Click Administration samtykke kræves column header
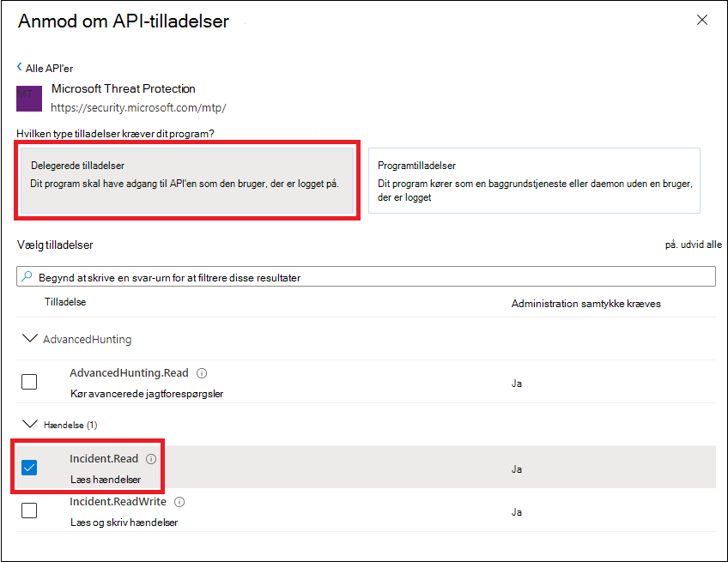The image size is (728, 562). [586, 304]
